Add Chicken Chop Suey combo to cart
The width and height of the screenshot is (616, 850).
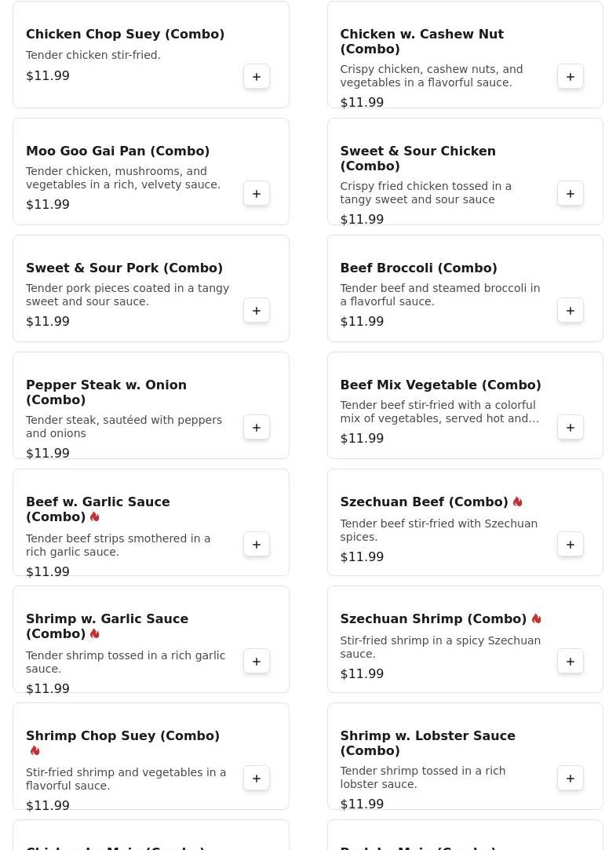point(257,77)
